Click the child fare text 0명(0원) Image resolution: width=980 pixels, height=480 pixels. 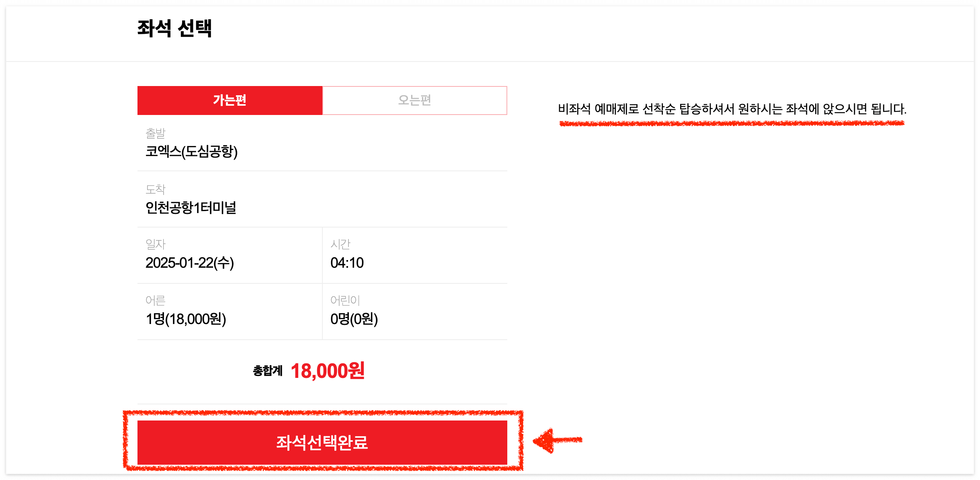(x=354, y=320)
